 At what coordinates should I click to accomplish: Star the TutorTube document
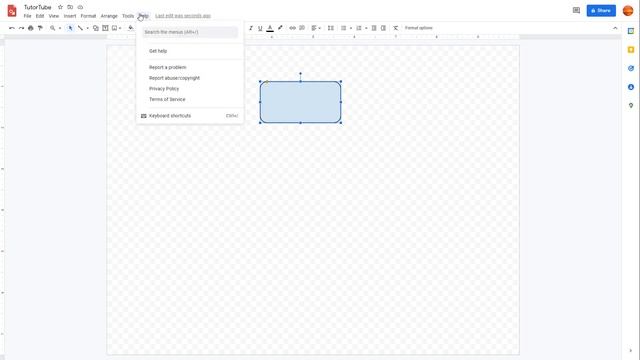click(x=60, y=7)
